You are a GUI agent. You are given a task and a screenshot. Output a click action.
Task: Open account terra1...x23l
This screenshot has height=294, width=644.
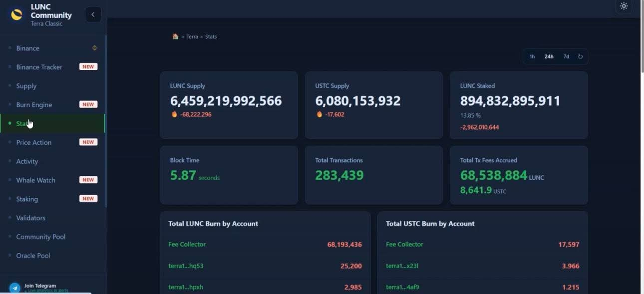point(402,266)
